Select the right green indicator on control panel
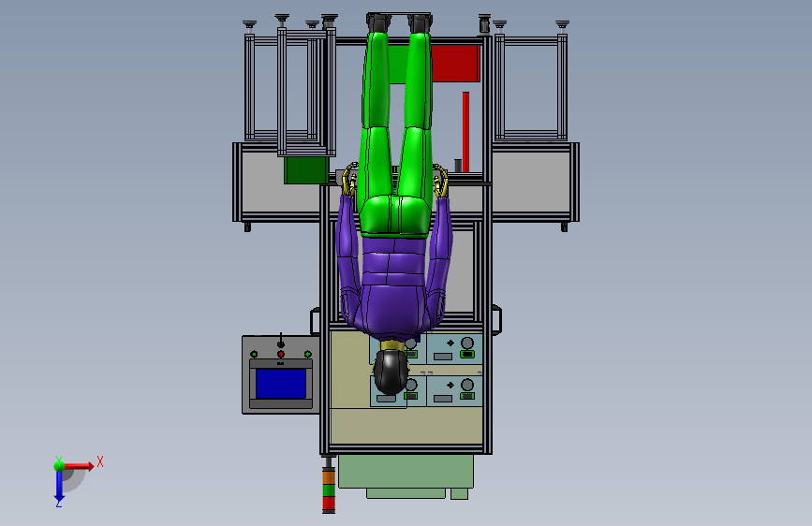This screenshot has height=526, width=812. tap(307, 354)
